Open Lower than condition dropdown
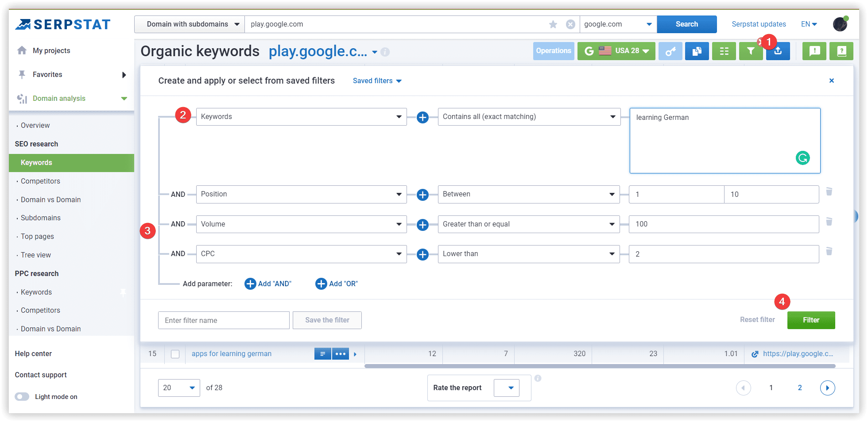 pyautogui.click(x=529, y=254)
